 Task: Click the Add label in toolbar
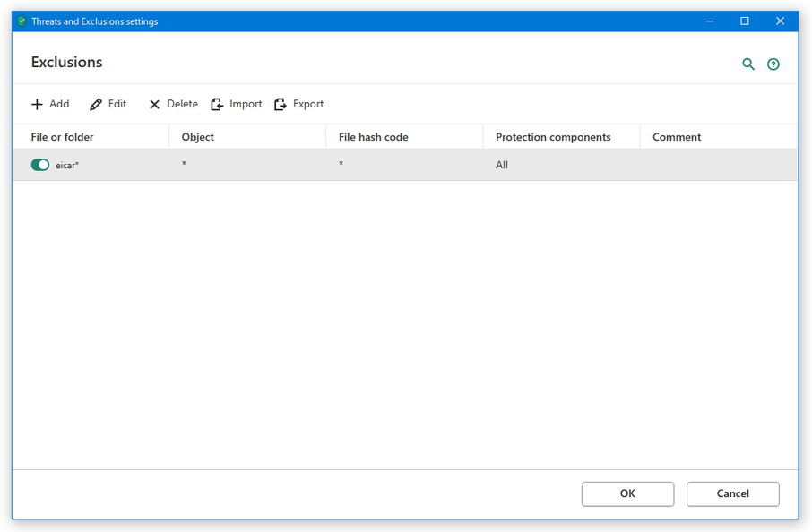pos(59,104)
